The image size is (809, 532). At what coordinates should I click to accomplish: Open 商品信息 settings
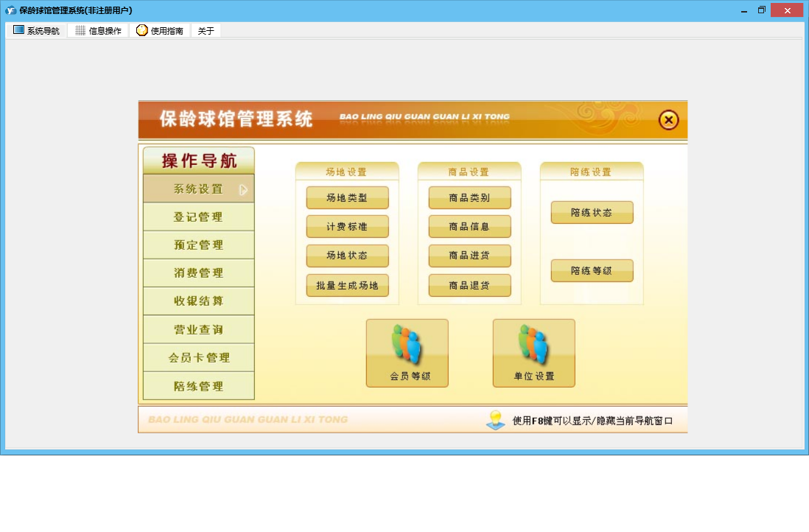tap(469, 226)
